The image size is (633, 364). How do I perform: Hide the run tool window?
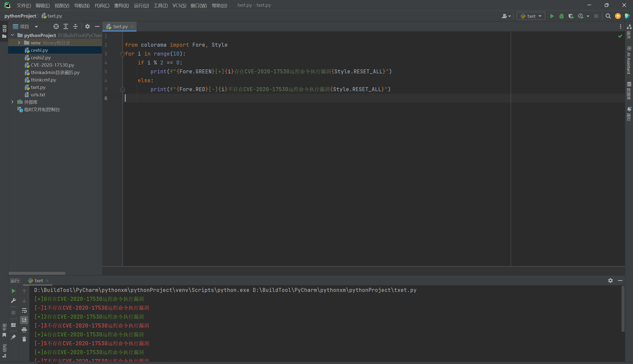[x=620, y=281]
